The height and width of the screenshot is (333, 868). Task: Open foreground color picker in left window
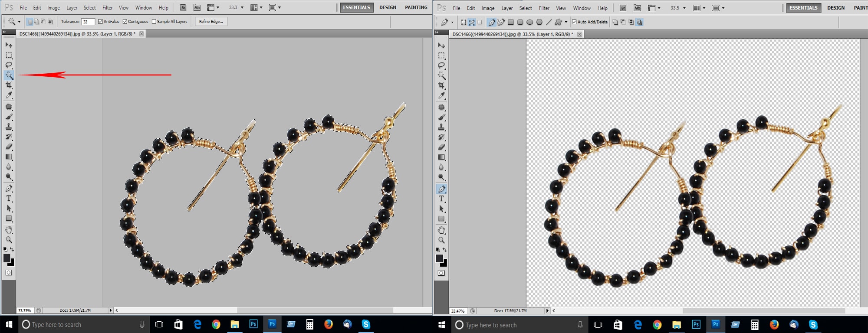pyautogui.click(x=7, y=258)
